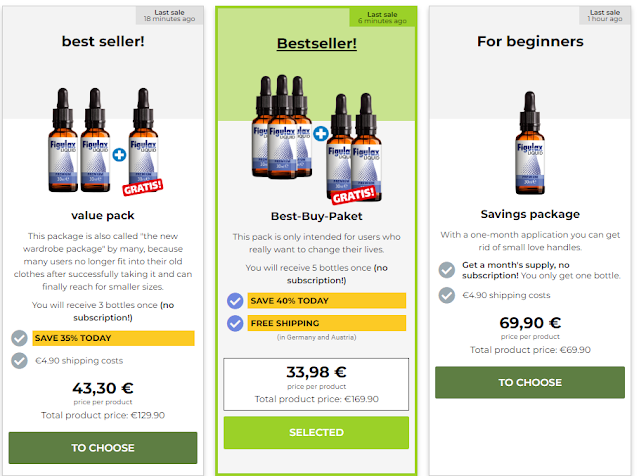Click the SELECTED button for Best-Buy-Paket
The width and height of the screenshot is (639, 476).
[316, 433]
